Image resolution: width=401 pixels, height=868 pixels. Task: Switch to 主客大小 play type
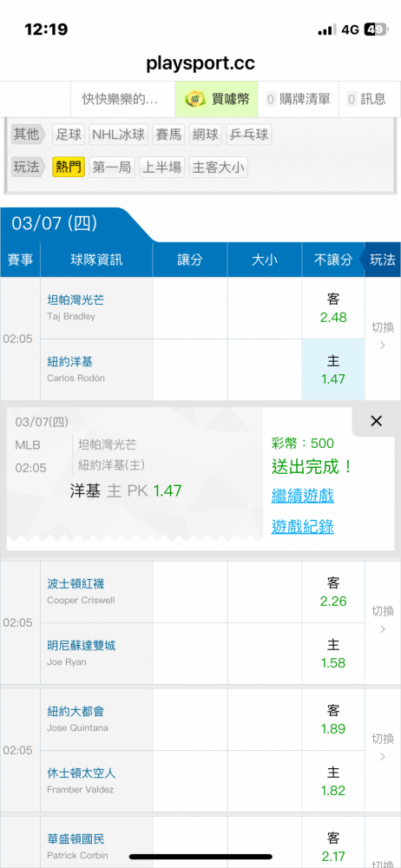click(x=218, y=168)
